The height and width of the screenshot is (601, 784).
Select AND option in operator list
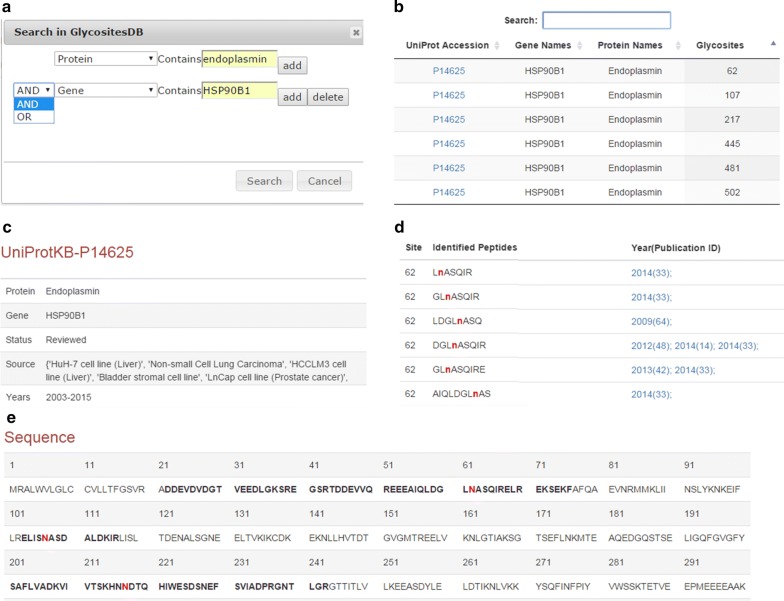point(34,104)
